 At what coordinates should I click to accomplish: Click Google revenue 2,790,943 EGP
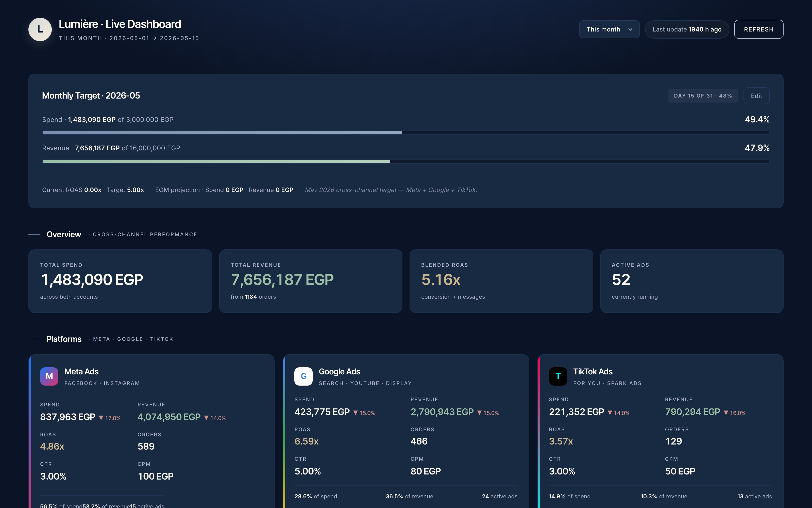coord(442,412)
